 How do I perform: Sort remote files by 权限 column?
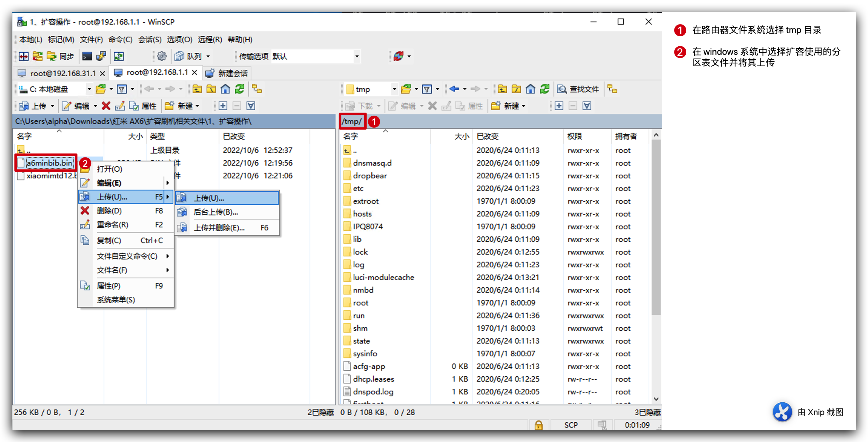pyautogui.click(x=574, y=136)
